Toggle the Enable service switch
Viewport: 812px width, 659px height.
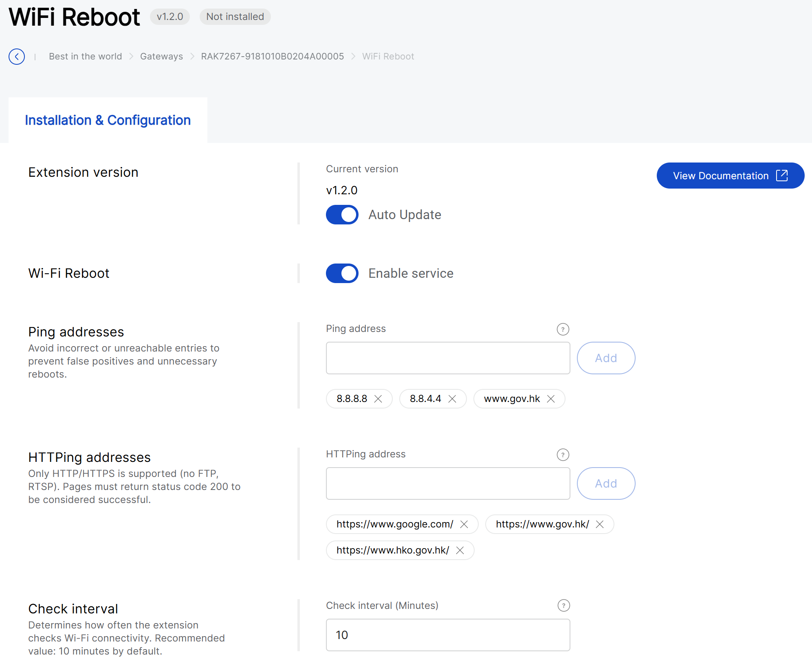(342, 273)
